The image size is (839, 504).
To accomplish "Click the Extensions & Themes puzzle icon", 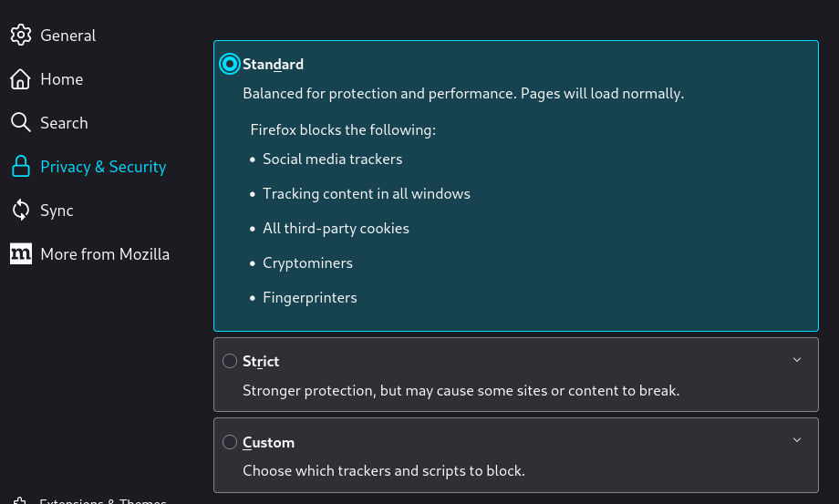I will click(x=20, y=500).
